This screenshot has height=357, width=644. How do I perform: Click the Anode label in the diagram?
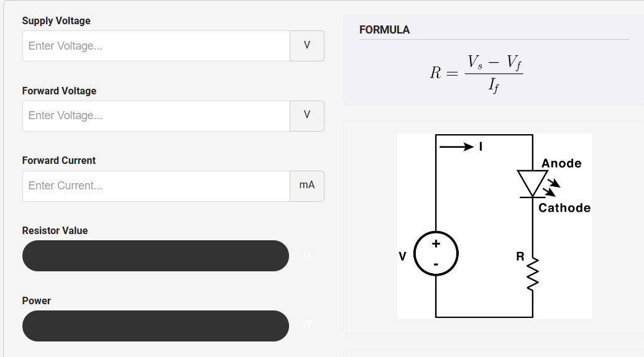point(561,163)
